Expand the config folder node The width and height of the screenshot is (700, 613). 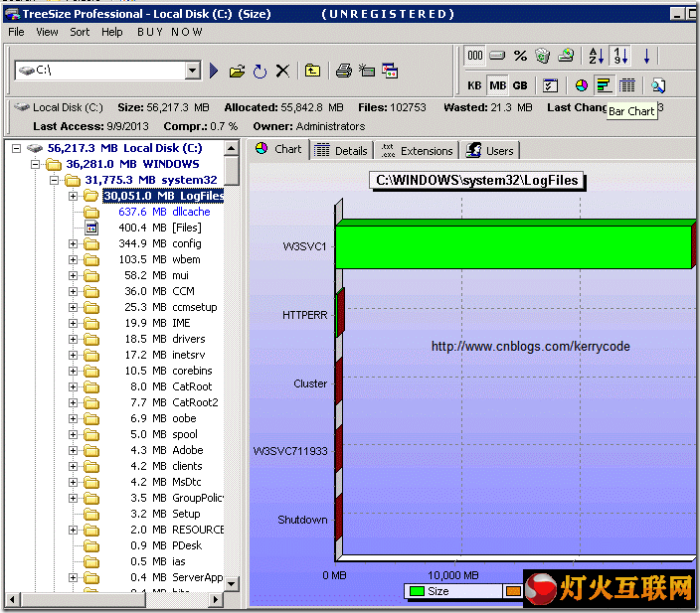coord(73,243)
